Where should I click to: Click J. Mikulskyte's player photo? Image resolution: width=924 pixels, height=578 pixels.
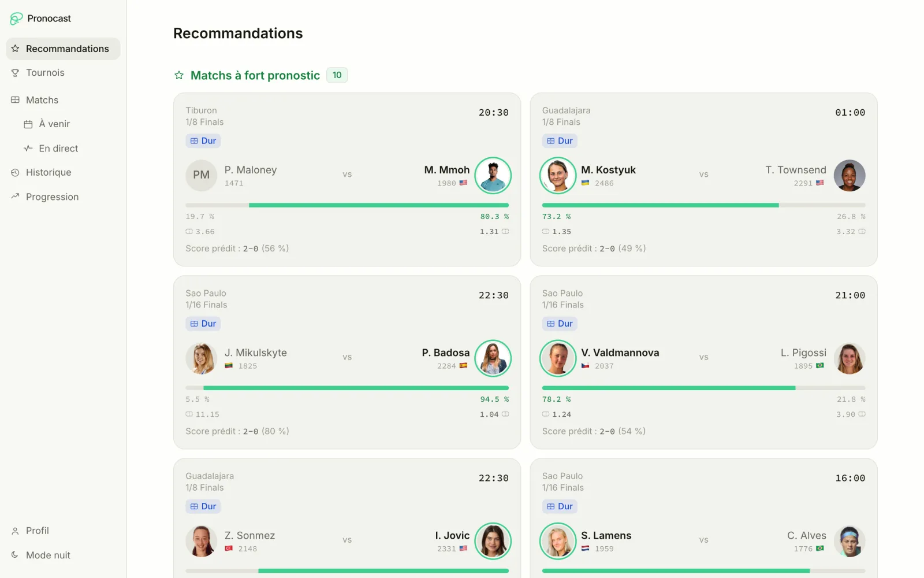pos(201,358)
